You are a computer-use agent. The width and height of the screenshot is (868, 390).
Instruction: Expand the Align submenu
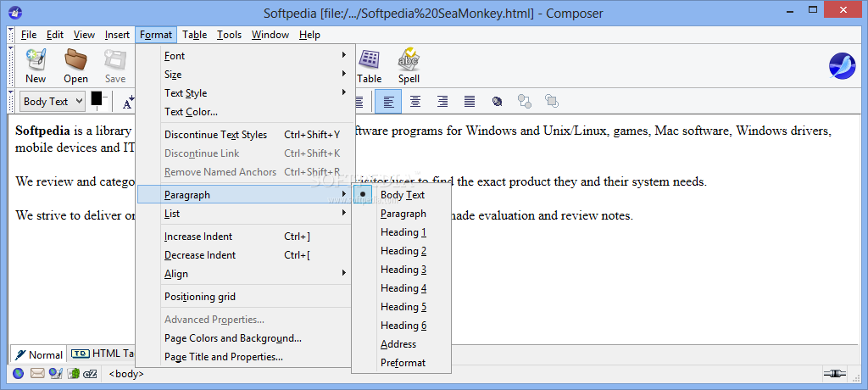244,274
